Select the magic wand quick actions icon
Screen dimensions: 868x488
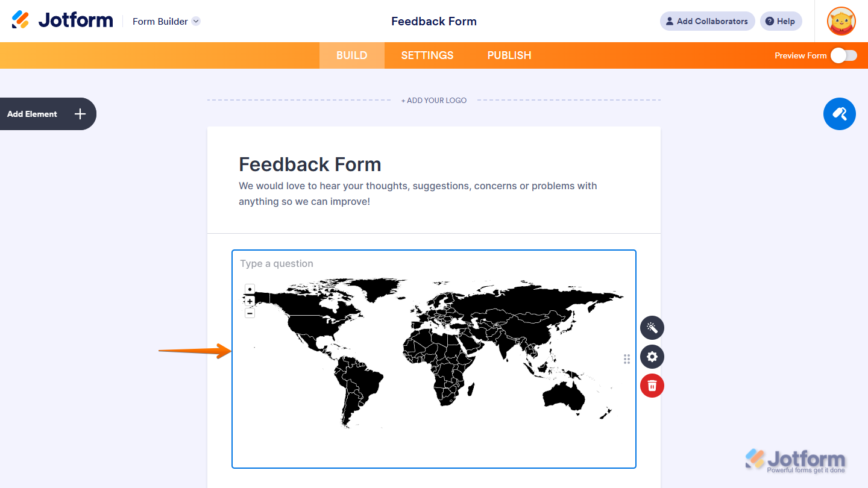[652, 328]
